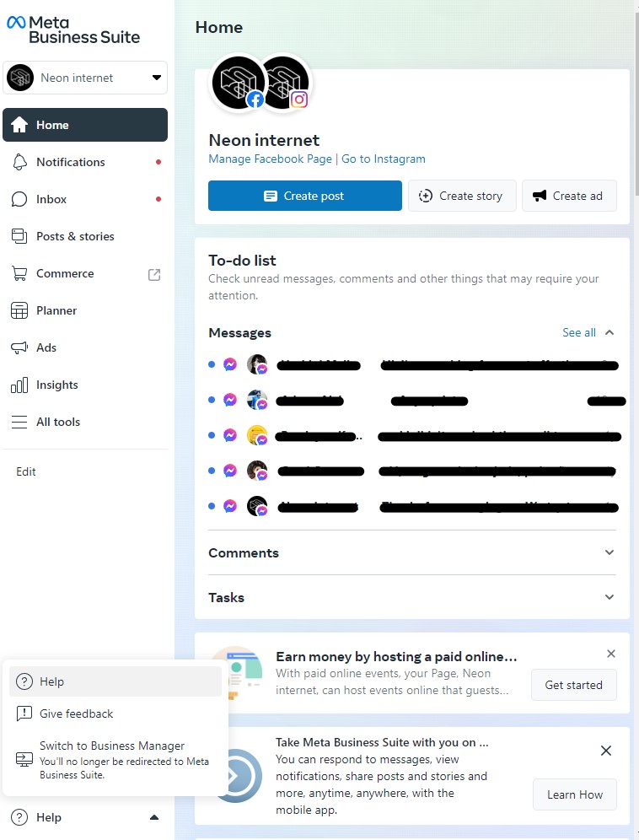Screen dimensions: 639x840
Task: Open last message with Neon logo avatar
Action: pos(413,506)
